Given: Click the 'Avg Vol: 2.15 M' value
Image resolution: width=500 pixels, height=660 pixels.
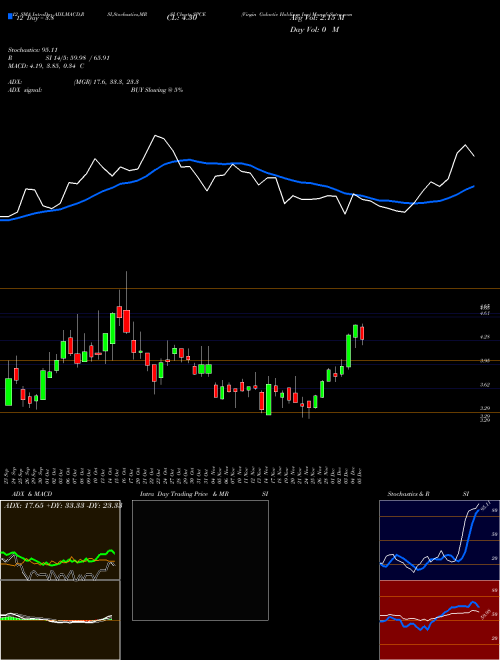Looking at the screenshot, I should click(317, 19).
